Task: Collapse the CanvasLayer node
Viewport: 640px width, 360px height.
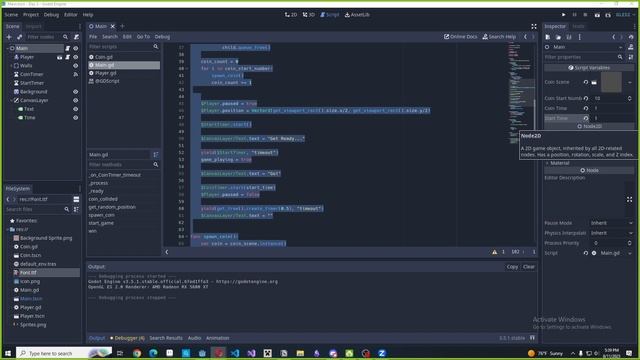Action: coord(11,100)
